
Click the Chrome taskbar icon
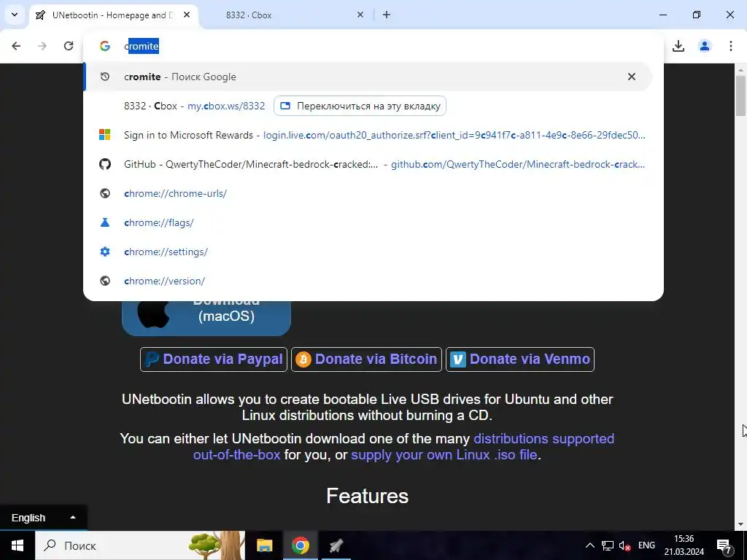pos(300,545)
